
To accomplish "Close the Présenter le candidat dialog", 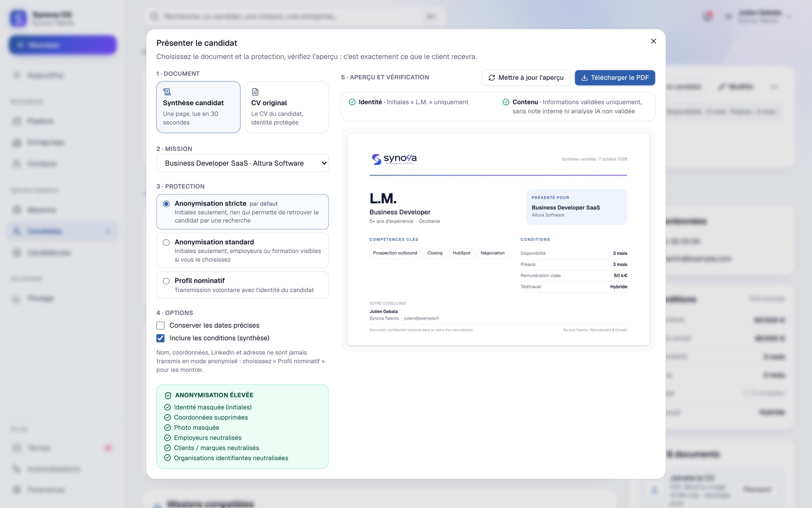I will [653, 41].
